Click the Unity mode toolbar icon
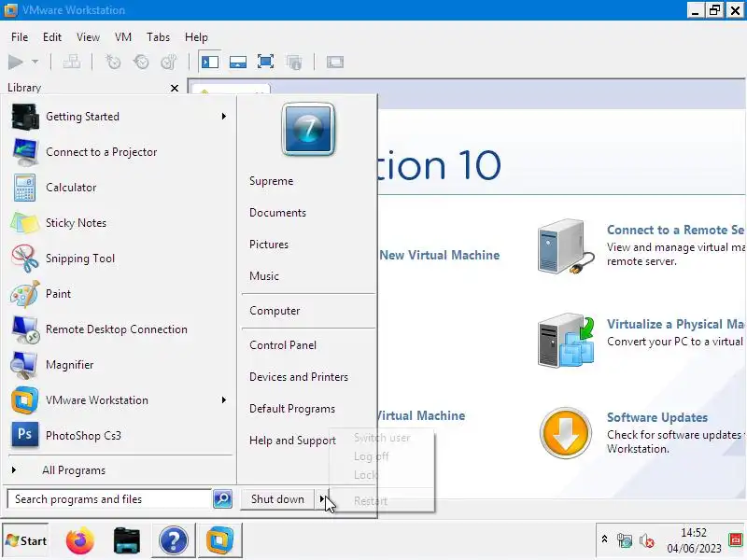747x560 pixels. click(294, 62)
